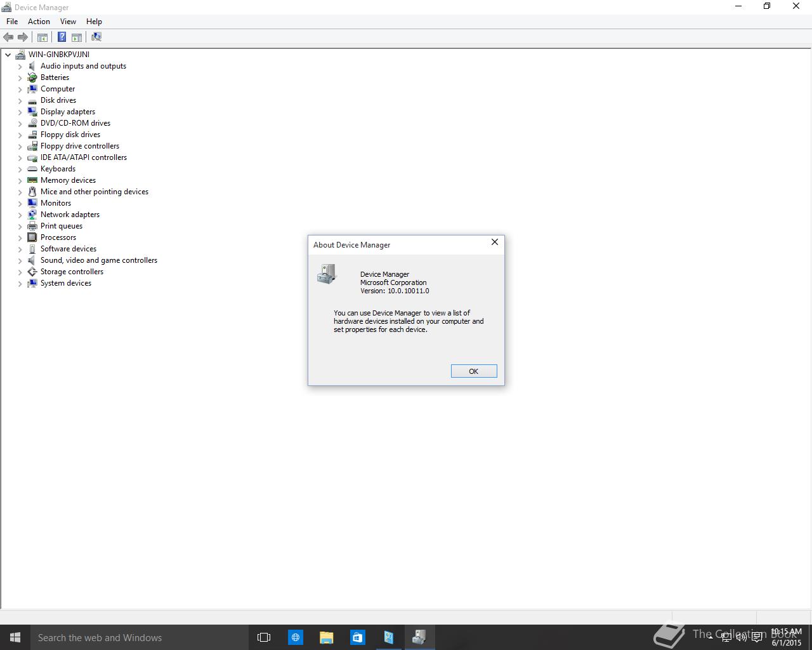
Task: Select the Mice and other pointing devices icon
Action: point(32,192)
